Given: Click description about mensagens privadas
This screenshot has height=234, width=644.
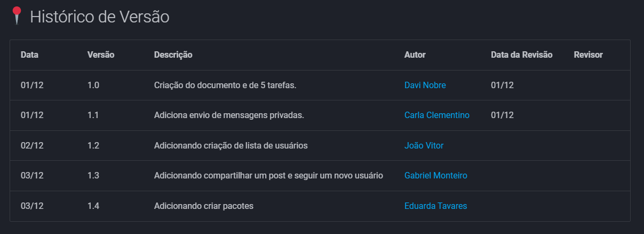Looking at the screenshot, I should click(229, 115).
